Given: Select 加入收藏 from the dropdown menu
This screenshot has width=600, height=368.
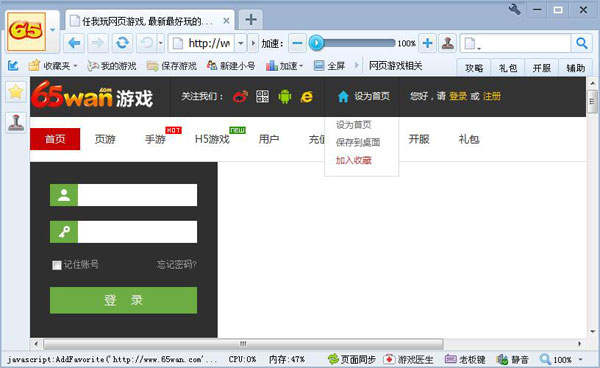Looking at the screenshot, I should coord(354,160).
